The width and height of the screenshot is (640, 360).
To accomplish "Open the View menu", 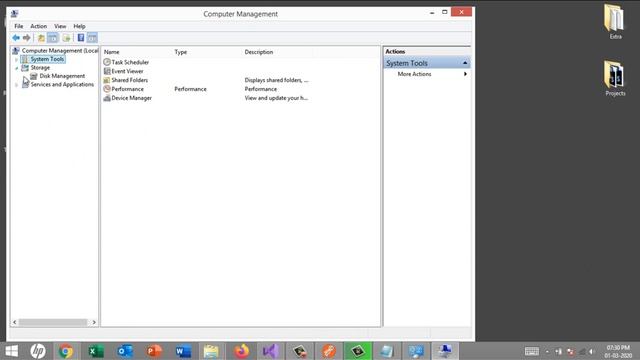I will tap(60, 26).
